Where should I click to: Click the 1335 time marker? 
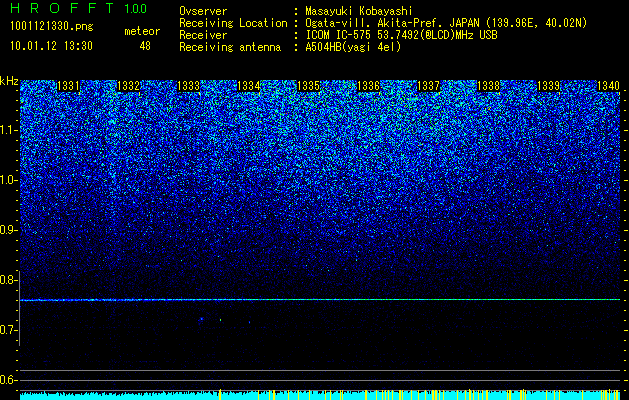[308, 86]
